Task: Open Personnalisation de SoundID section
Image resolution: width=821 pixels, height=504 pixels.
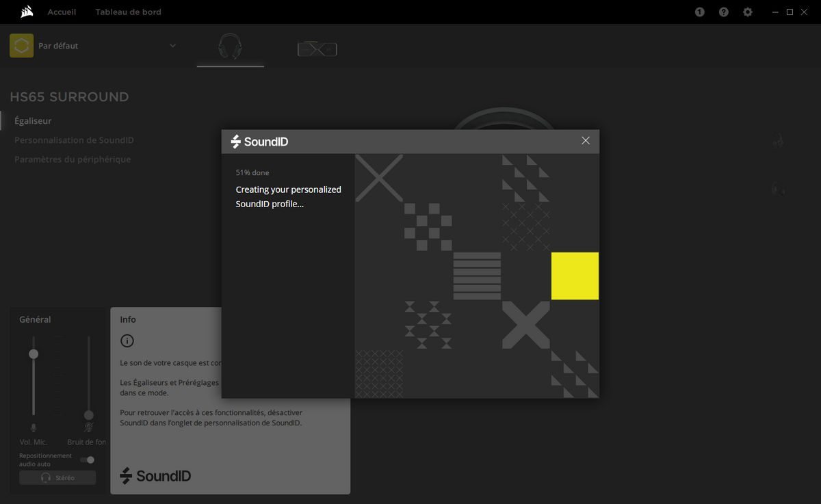Action: coord(74,140)
